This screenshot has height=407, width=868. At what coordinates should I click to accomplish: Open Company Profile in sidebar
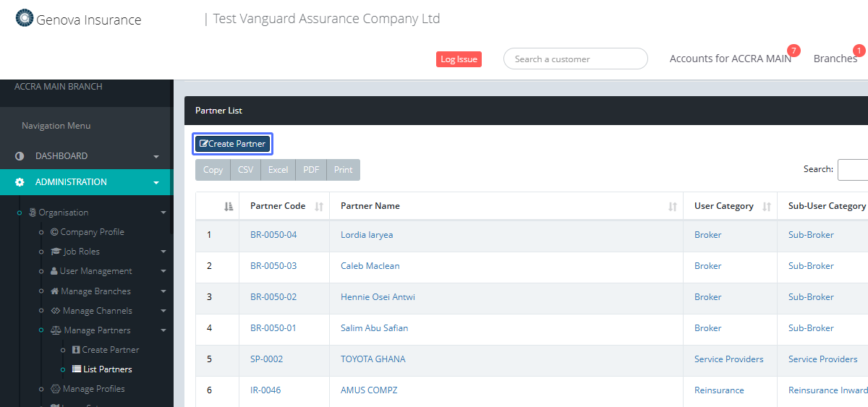[87, 232]
